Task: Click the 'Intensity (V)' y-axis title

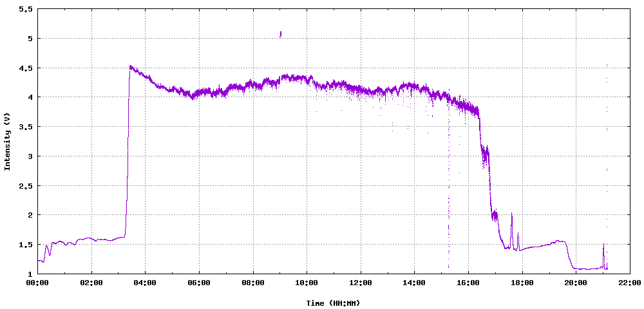Action: [x=7, y=142]
